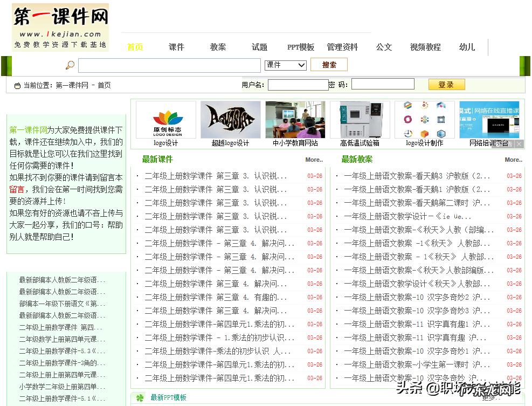Open the 高低温试验箱 ad image
The width and height of the screenshot is (532, 406).
(x=360, y=120)
